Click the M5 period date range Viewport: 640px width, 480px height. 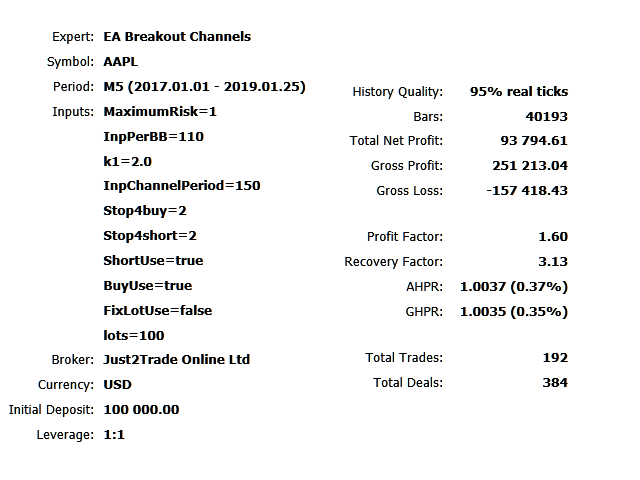pyautogui.click(x=204, y=87)
